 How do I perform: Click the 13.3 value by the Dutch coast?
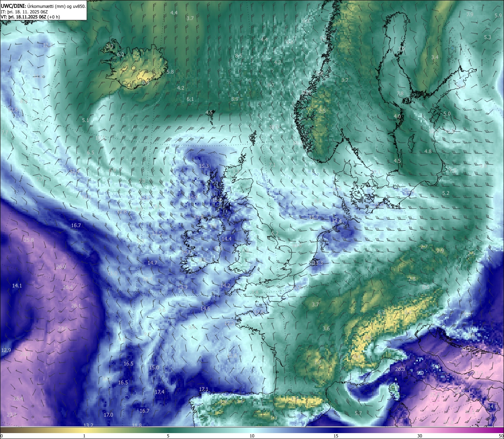click(317, 263)
